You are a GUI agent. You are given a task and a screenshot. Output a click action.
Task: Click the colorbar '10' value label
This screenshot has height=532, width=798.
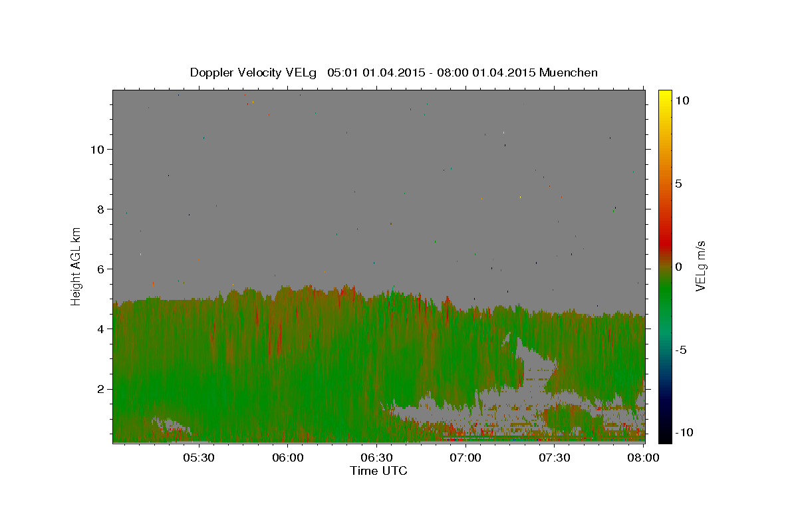(x=682, y=100)
